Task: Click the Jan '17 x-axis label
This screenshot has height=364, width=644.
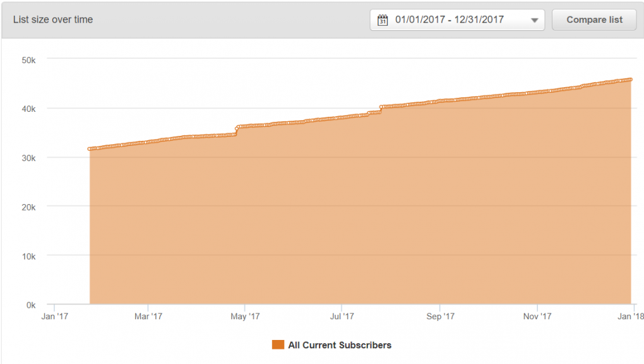Action: pos(55,317)
